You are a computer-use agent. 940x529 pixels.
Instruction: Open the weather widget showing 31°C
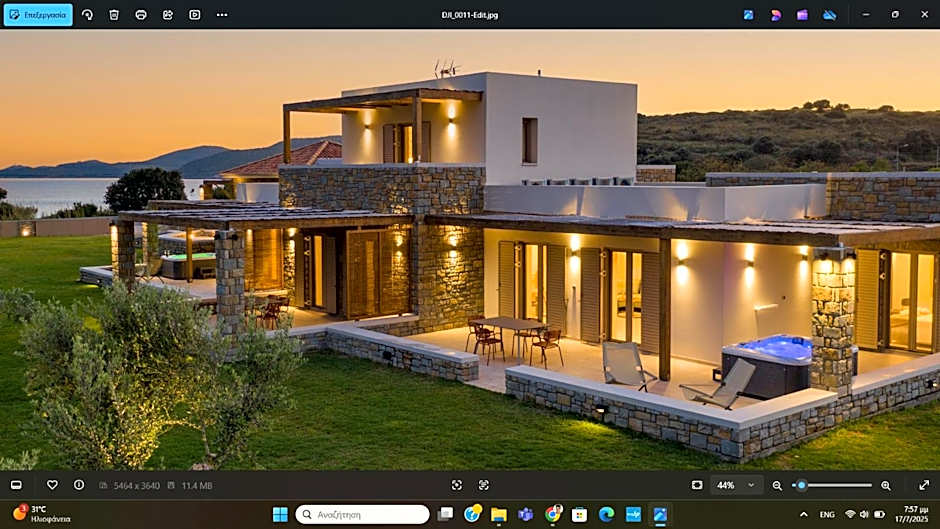point(42,514)
